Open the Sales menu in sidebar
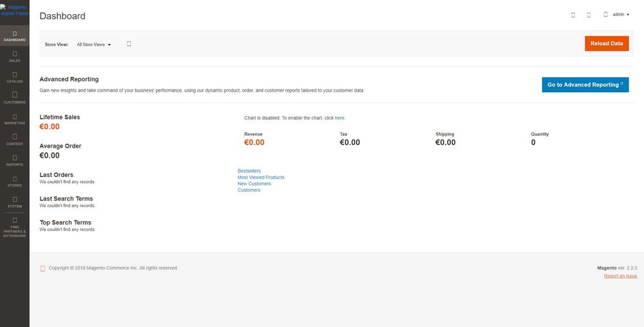Image resolution: width=644 pixels, height=327 pixels. 14,56
